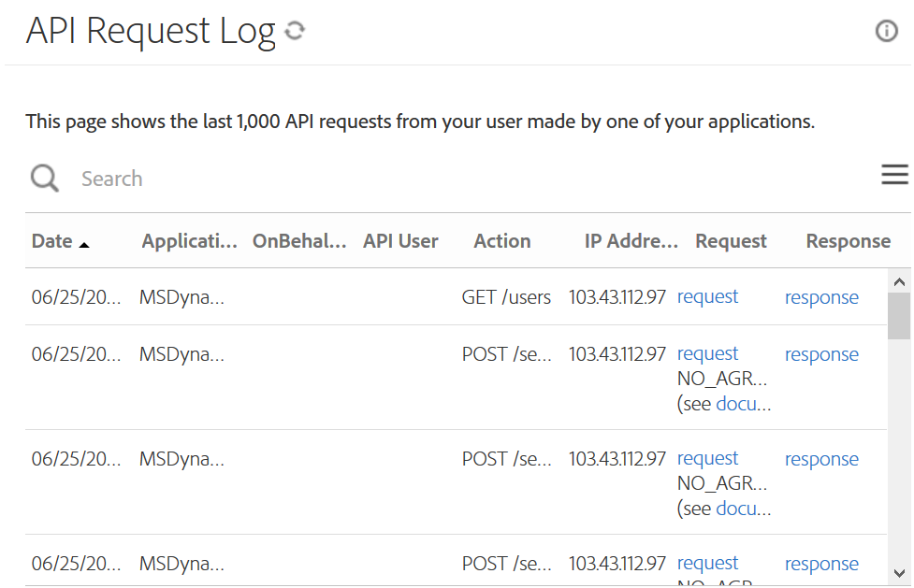Image resolution: width=914 pixels, height=588 pixels.
Task: Click the scrollbar up arrow
Action: [x=899, y=282]
